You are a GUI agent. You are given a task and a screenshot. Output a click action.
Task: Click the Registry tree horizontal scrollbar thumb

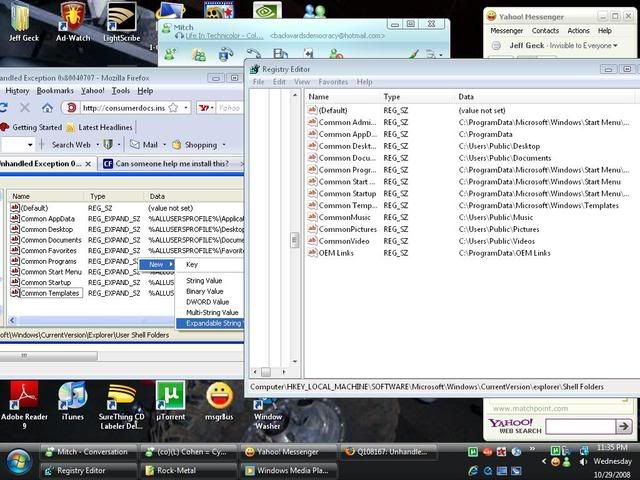[266, 372]
